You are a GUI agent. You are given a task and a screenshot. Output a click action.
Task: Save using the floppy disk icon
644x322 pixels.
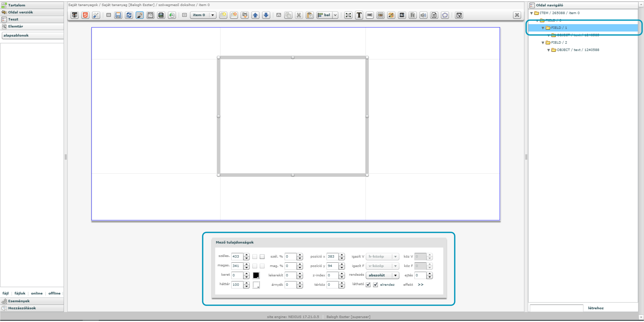pos(118,15)
